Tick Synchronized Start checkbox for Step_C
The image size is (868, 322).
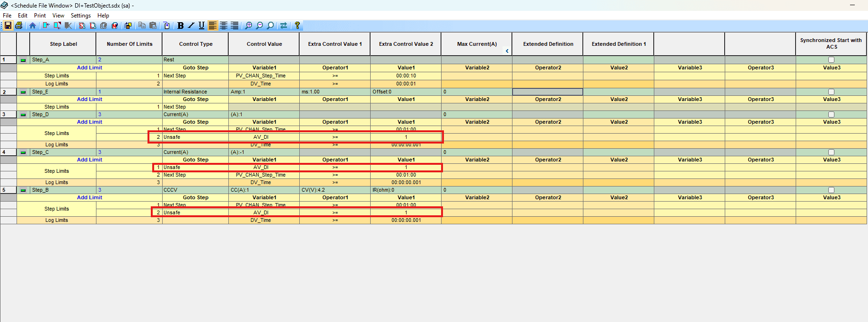tap(832, 153)
